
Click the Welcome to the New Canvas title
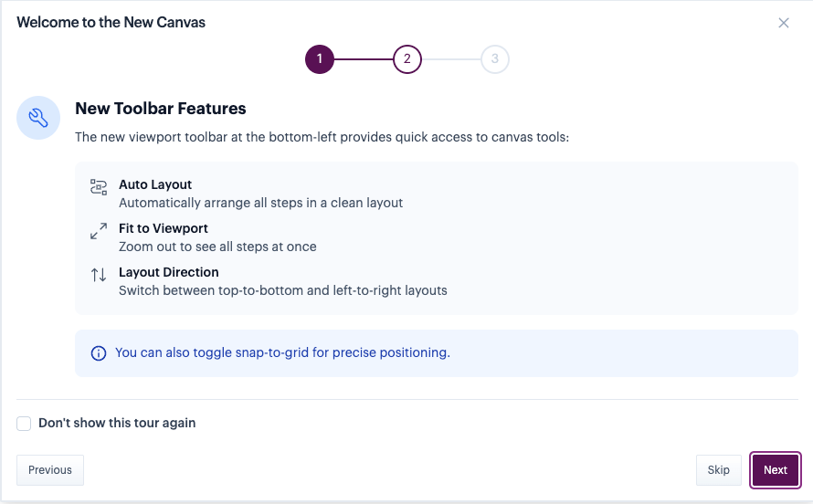coord(111,23)
